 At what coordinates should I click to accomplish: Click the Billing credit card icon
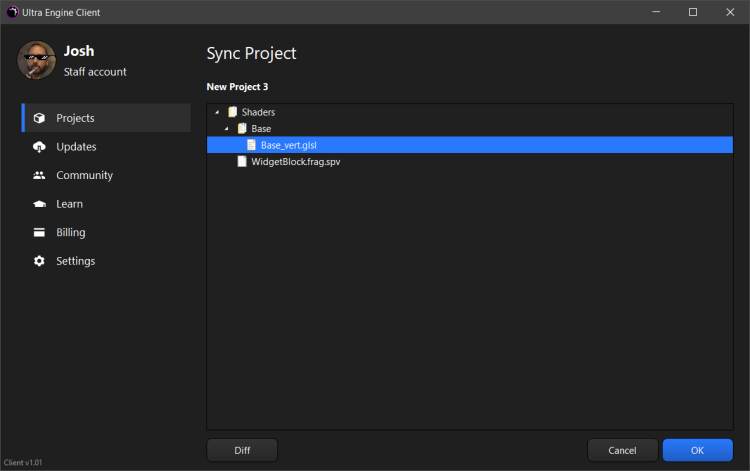click(39, 232)
